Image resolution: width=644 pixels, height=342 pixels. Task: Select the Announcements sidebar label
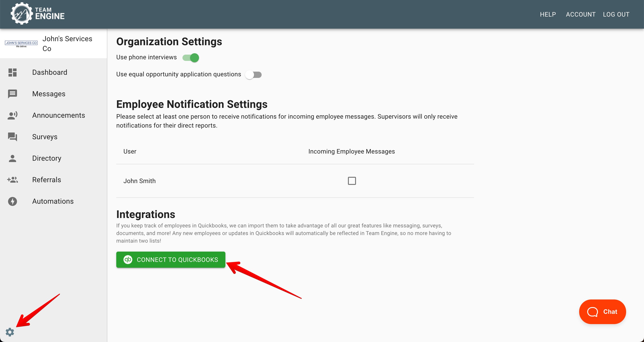pyautogui.click(x=59, y=115)
